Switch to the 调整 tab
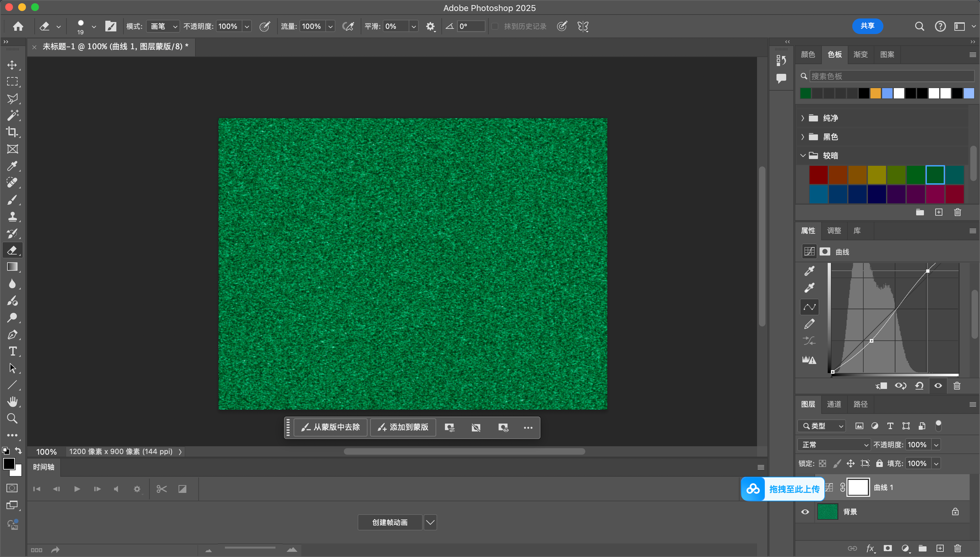Viewport: 980px width, 557px height. (834, 231)
